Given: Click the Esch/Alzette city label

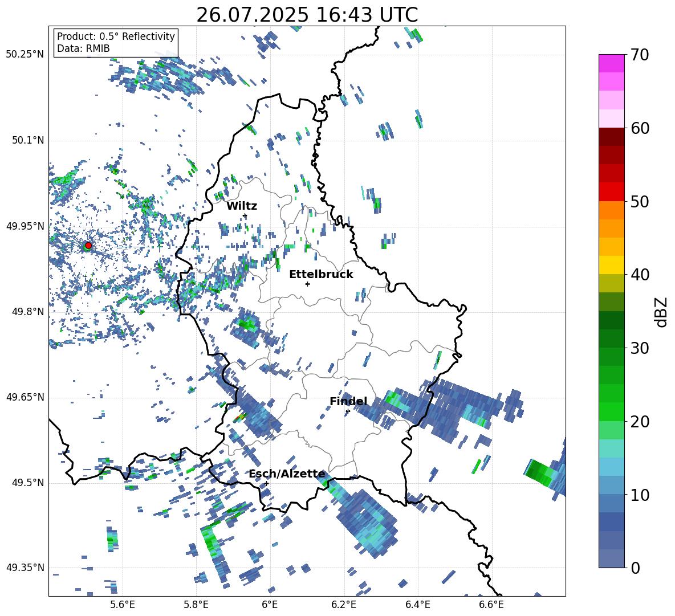Looking at the screenshot, I should click(287, 474).
